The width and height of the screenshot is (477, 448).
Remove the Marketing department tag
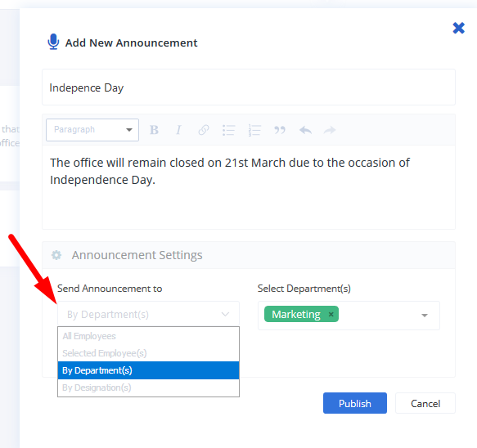[x=331, y=314]
